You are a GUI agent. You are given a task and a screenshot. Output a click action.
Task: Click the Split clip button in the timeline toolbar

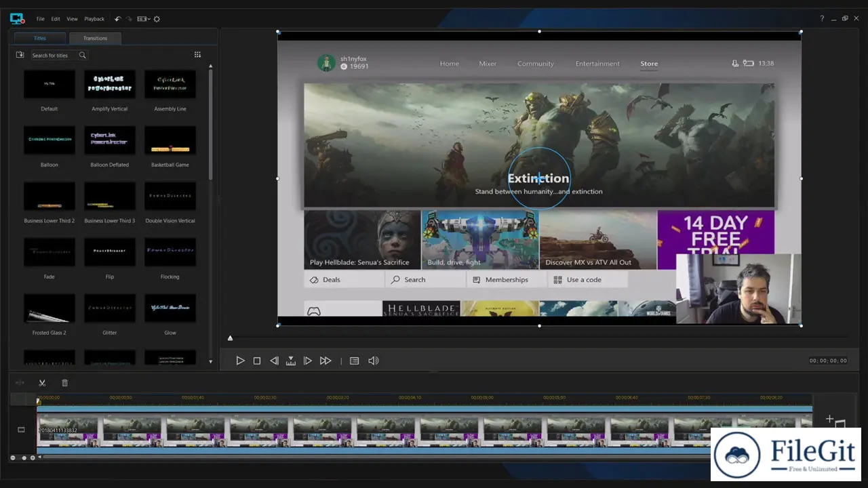pos(20,383)
